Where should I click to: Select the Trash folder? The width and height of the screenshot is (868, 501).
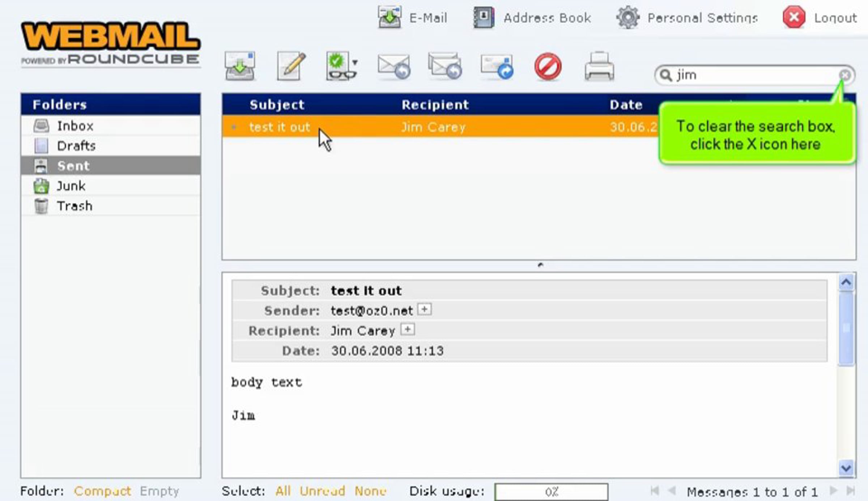[x=74, y=206]
